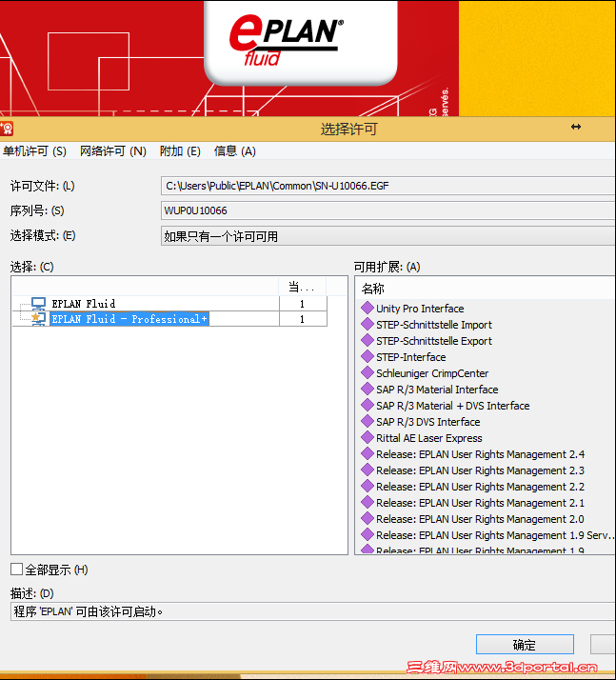Click the 描述 description text field
The image size is (616, 680).
pyautogui.click(x=313, y=611)
